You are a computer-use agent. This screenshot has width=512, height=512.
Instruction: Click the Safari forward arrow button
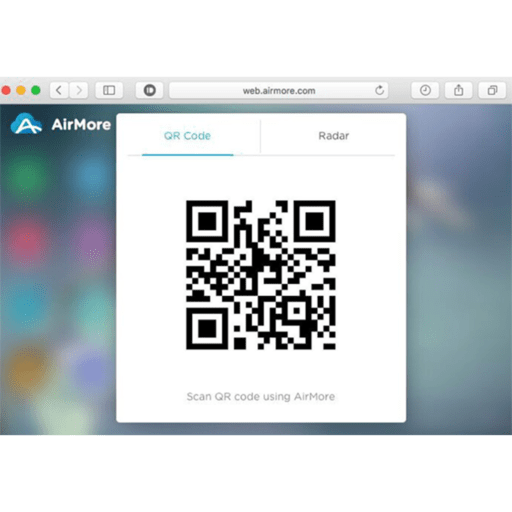79,90
